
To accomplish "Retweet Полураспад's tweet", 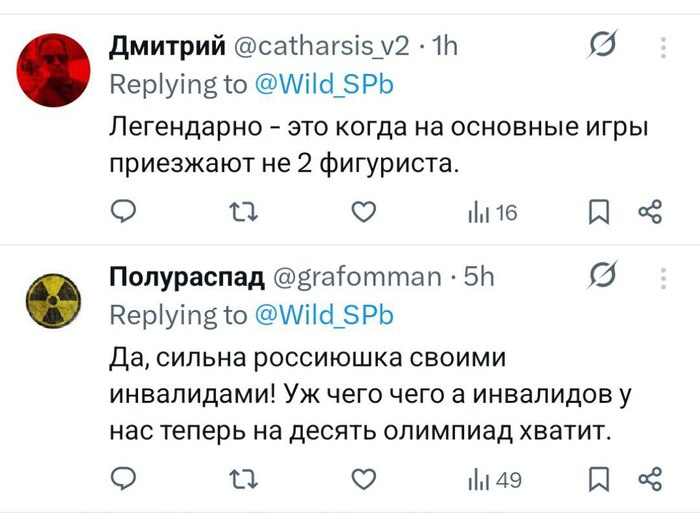I will tap(243, 479).
